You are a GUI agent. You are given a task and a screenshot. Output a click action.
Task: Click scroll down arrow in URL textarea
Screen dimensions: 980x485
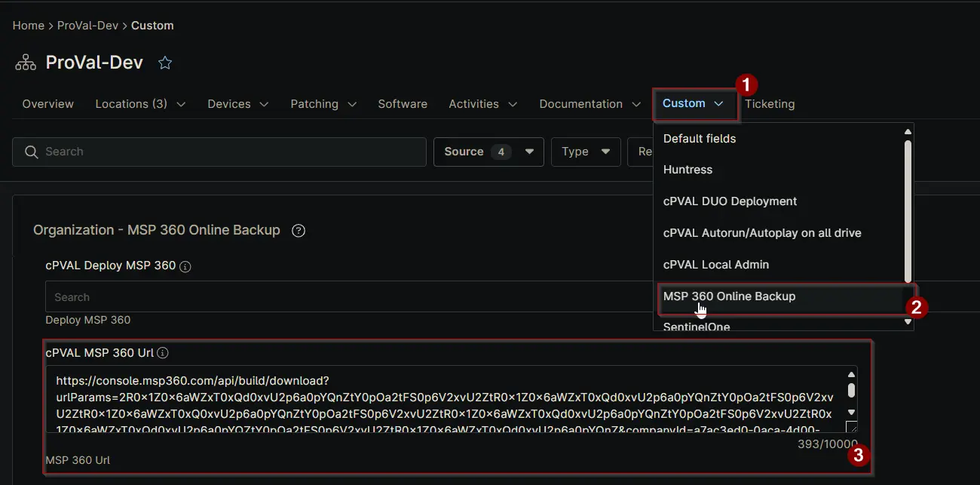click(x=851, y=412)
